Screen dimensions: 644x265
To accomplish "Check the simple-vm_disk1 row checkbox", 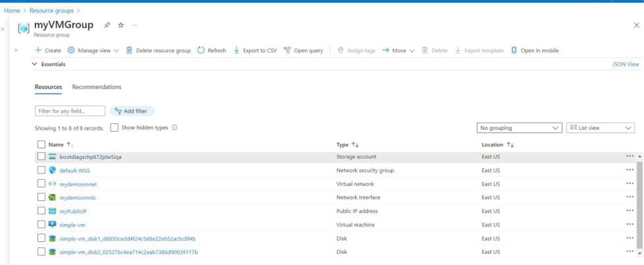I will coord(41,238).
